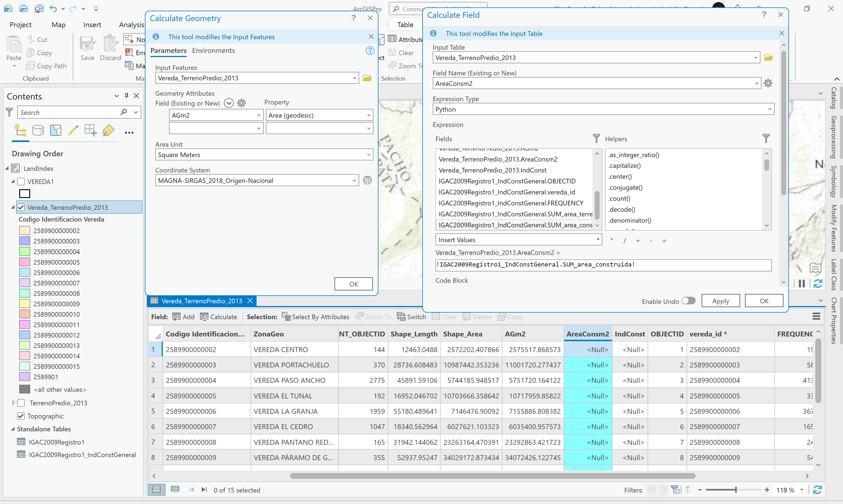Screen dimensions: 843x504
Task: Open the Map ribbon tab
Action: pyautogui.click(x=58, y=24)
